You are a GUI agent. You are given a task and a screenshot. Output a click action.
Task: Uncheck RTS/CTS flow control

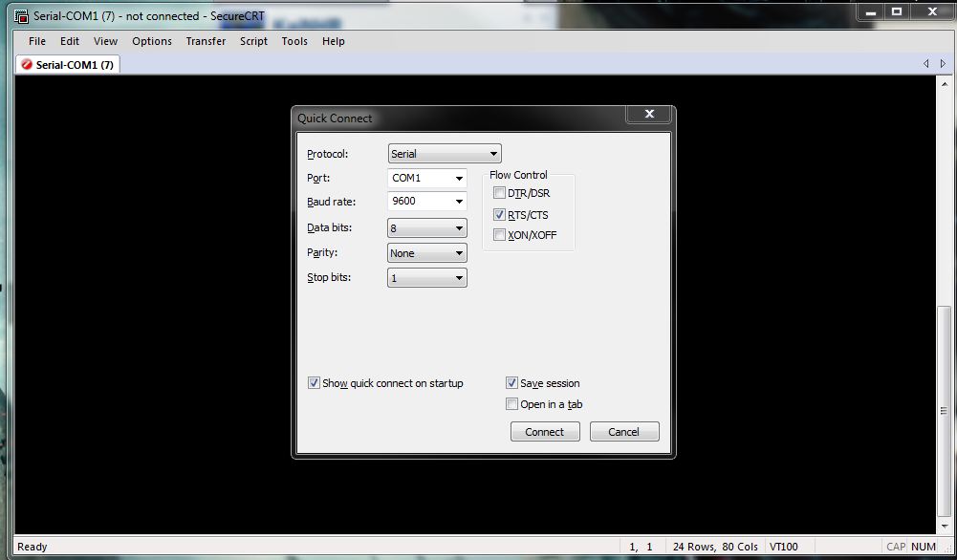click(499, 215)
